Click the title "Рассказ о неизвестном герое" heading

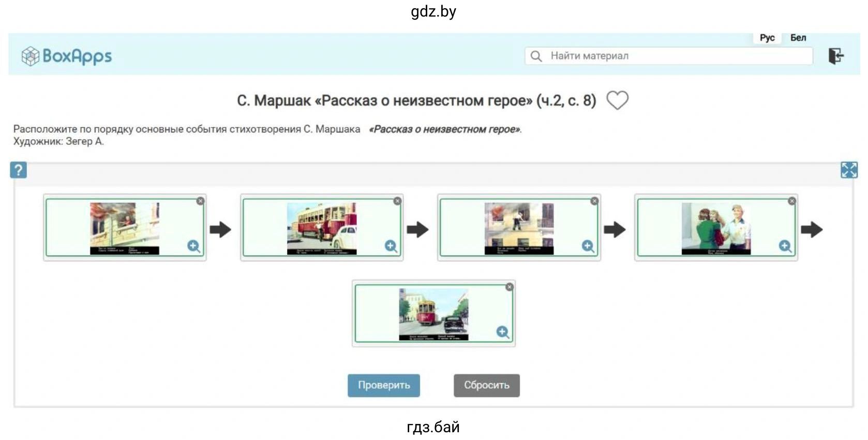point(416,100)
